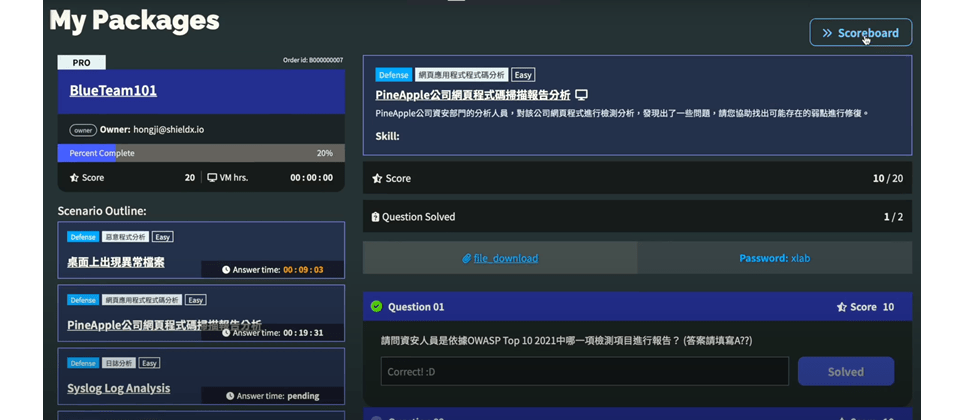
Task: Click the green checkmark icon on Question 01
Action: click(x=377, y=307)
